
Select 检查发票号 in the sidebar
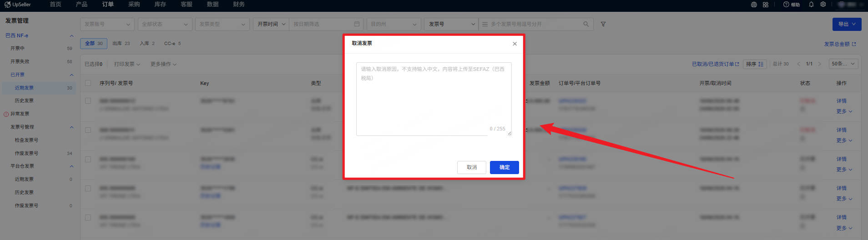point(26,140)
